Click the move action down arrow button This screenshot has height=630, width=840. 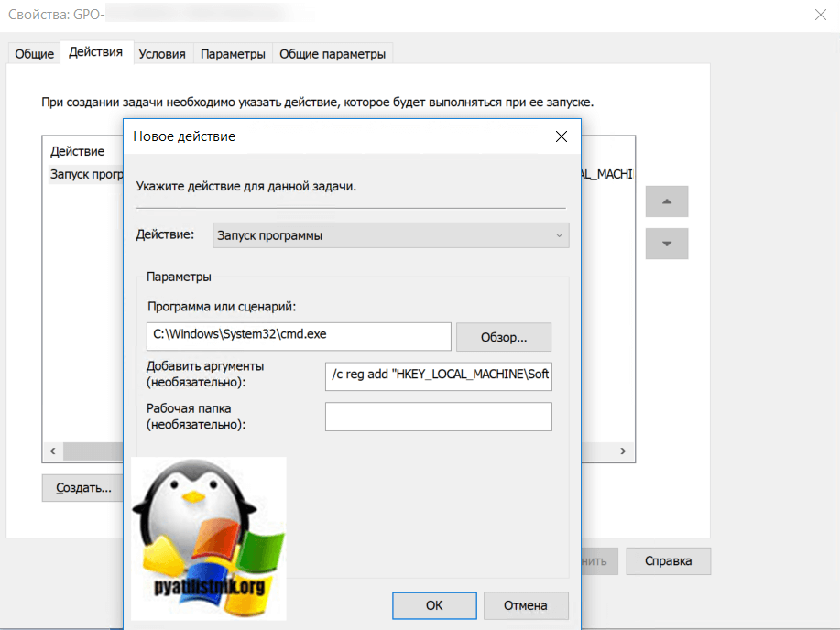point(667,244)
